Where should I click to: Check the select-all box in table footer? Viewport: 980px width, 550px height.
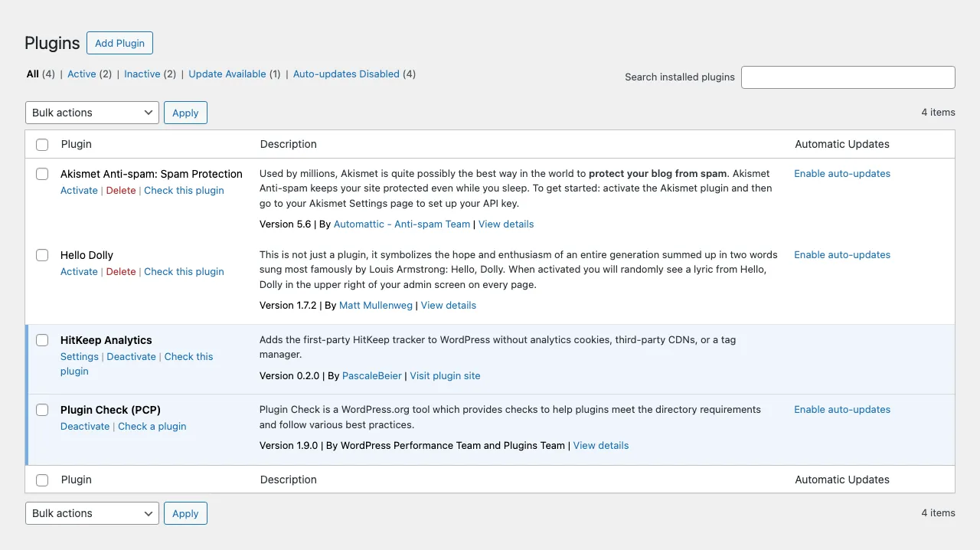click(42, 480)
